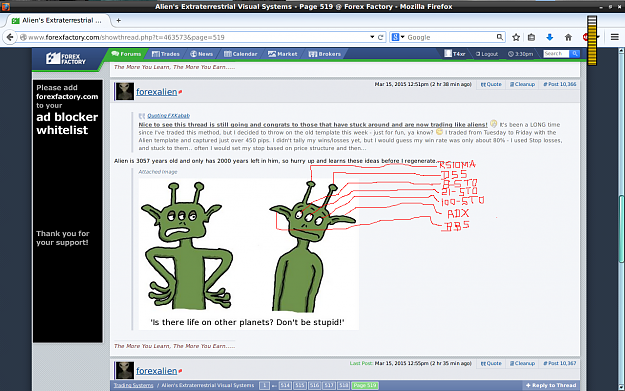This screenshot has width=625, height=391.
Task: Click forexalien avatar on post 10,366
Action: tap(124, 91)
